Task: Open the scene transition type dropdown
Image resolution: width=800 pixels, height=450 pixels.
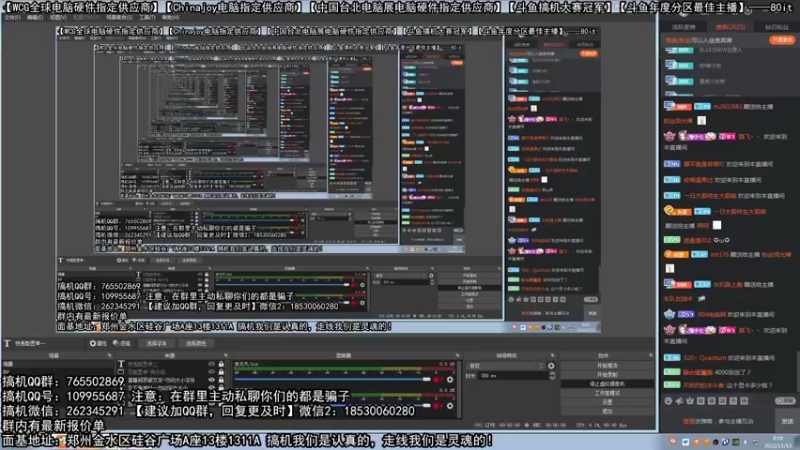Action: [x=505, y=366]
